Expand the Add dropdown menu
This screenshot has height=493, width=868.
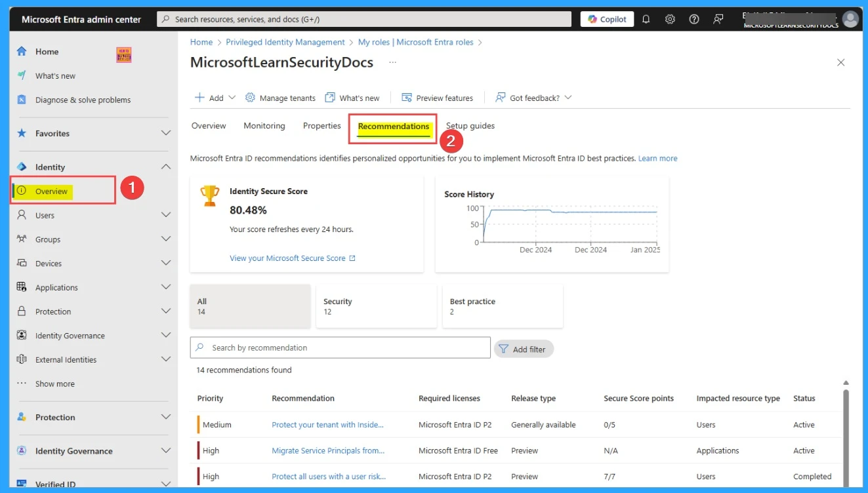(214, 97)
